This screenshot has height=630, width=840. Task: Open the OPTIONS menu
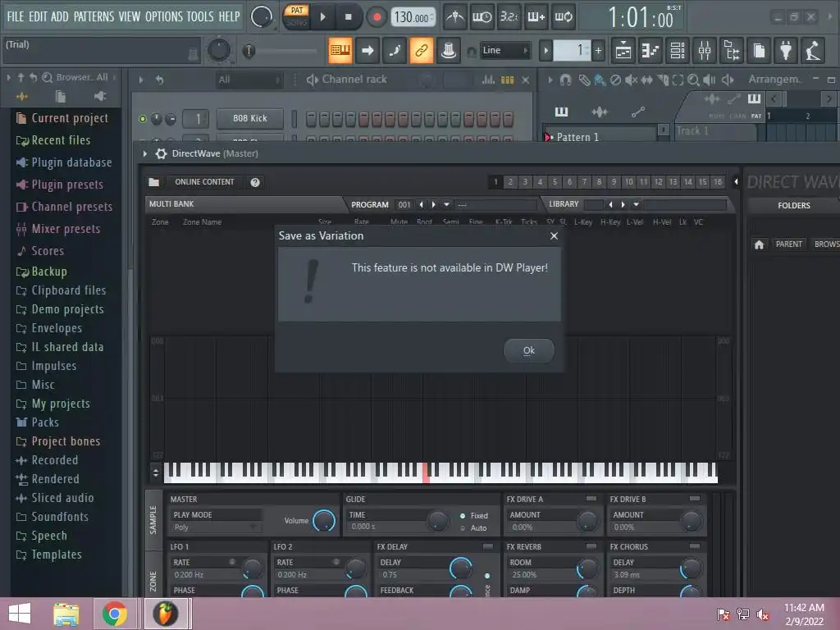click(x=164, y=16)
